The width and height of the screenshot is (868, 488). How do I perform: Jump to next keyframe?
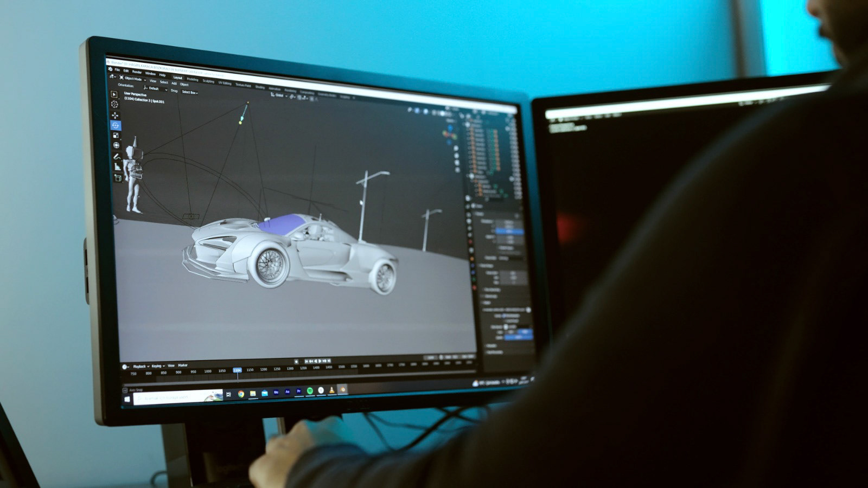pos(324,361)
